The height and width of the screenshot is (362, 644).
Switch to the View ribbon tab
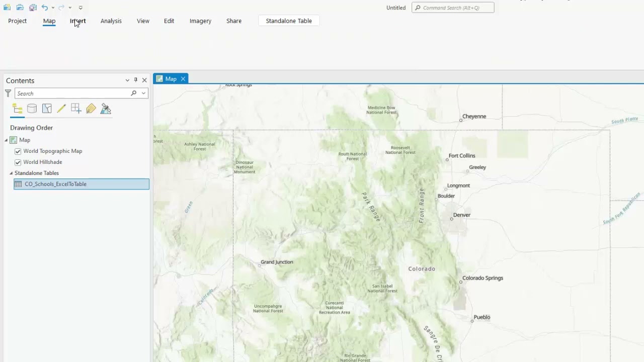tap(143, 21)
